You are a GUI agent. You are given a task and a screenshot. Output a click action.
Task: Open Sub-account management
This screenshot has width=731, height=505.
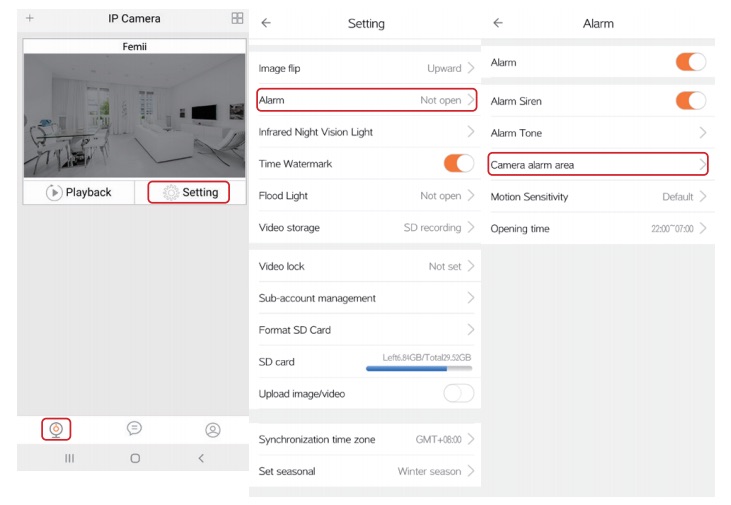[365, 298]
